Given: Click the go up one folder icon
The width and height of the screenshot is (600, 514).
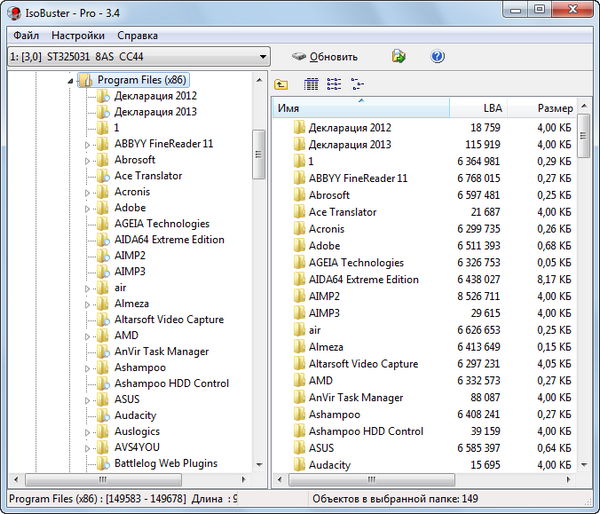Looking at the screenshot, I should tap(281, 85).
